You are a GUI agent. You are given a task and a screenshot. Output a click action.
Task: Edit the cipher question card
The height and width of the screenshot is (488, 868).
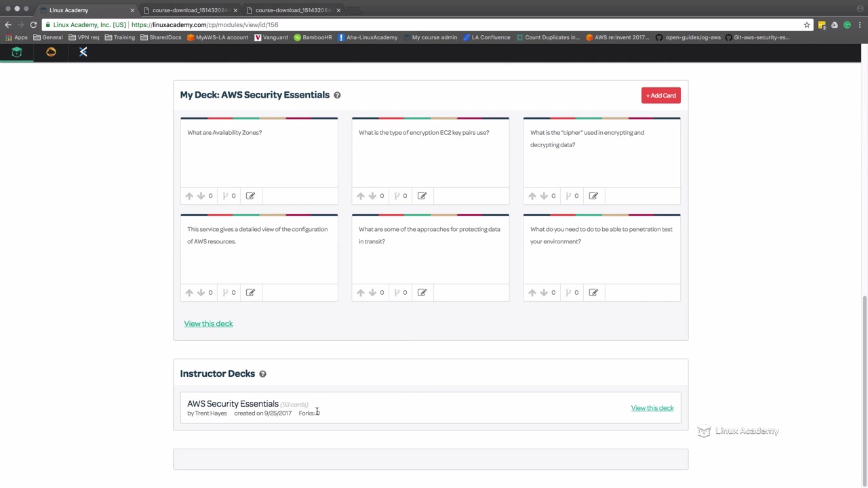(593, 196)
